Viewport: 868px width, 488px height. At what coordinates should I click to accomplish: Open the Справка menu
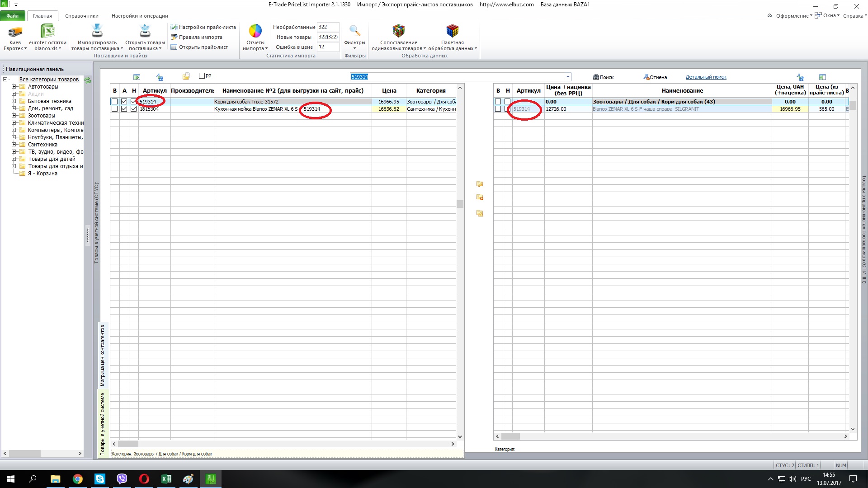[x=855, y=16]
